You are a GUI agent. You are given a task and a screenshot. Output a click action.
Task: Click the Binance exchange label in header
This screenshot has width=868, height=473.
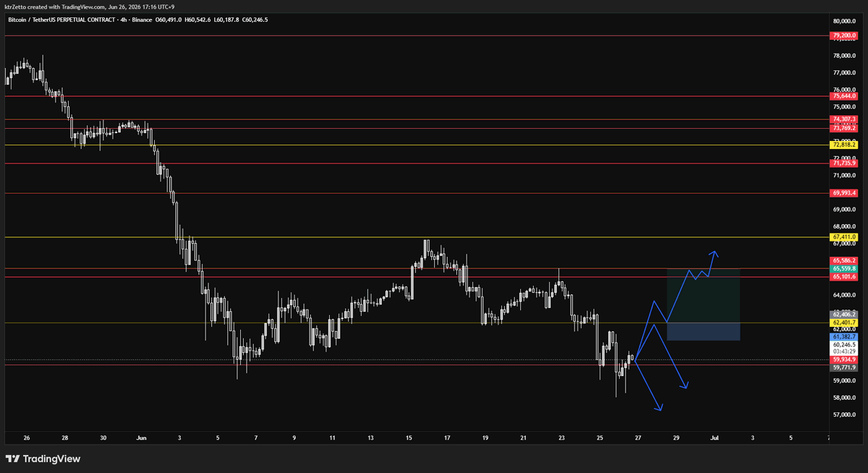pyautogui.click(x=142, y=20)
